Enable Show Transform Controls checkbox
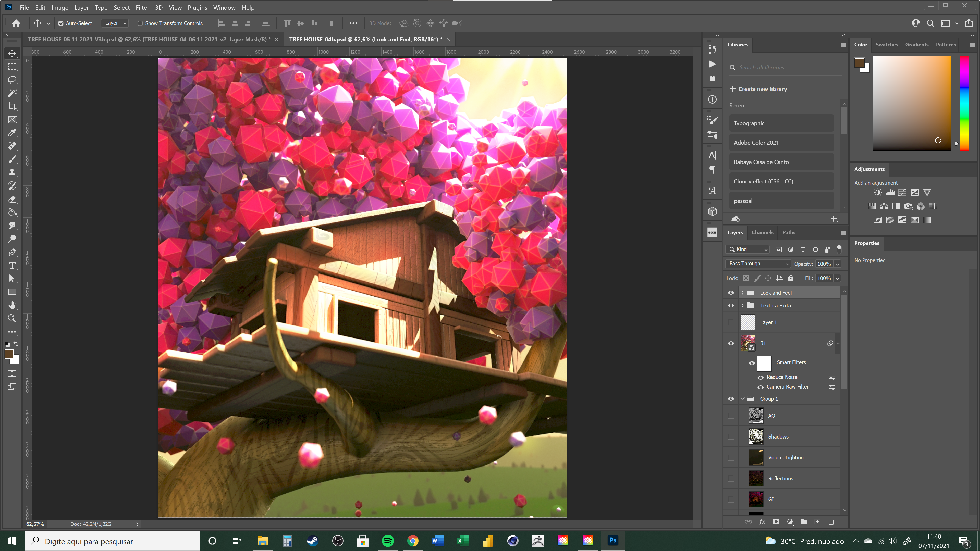 pyautogui.click(x=140, y=23)
